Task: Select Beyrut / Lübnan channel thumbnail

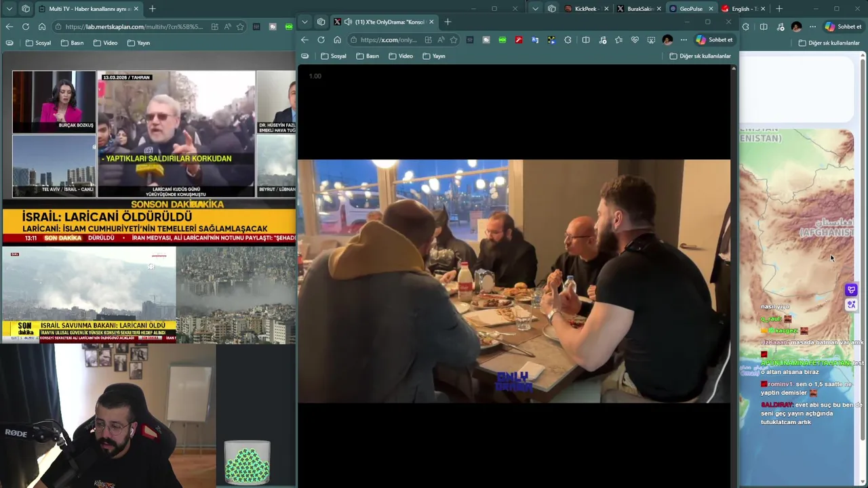Action: pos(276,166)
